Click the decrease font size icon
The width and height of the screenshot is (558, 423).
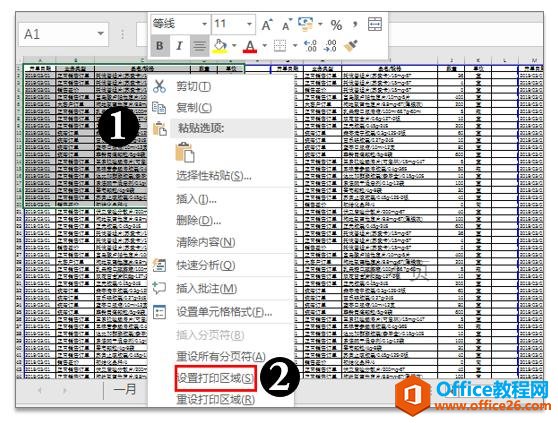click(x=286, y=25)
